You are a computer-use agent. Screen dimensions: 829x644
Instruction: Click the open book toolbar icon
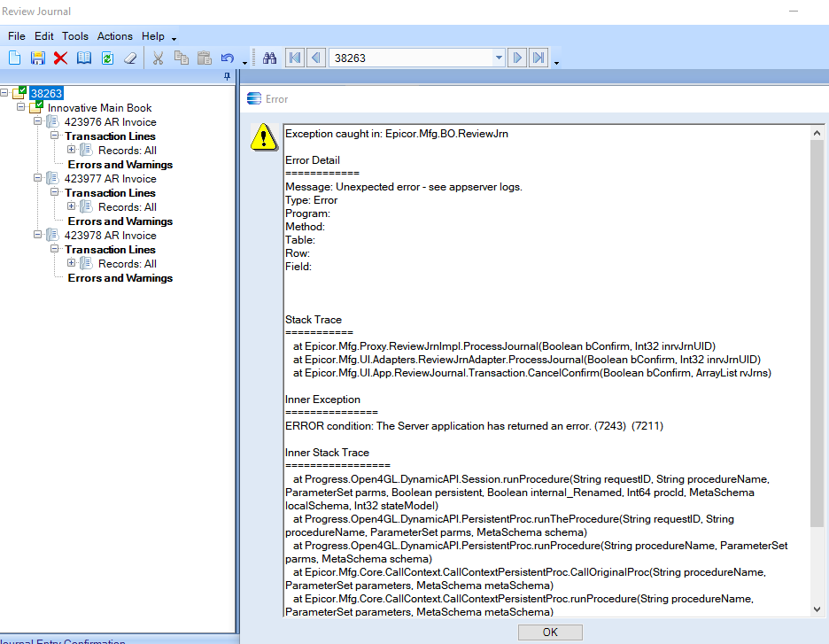point(84,58)
